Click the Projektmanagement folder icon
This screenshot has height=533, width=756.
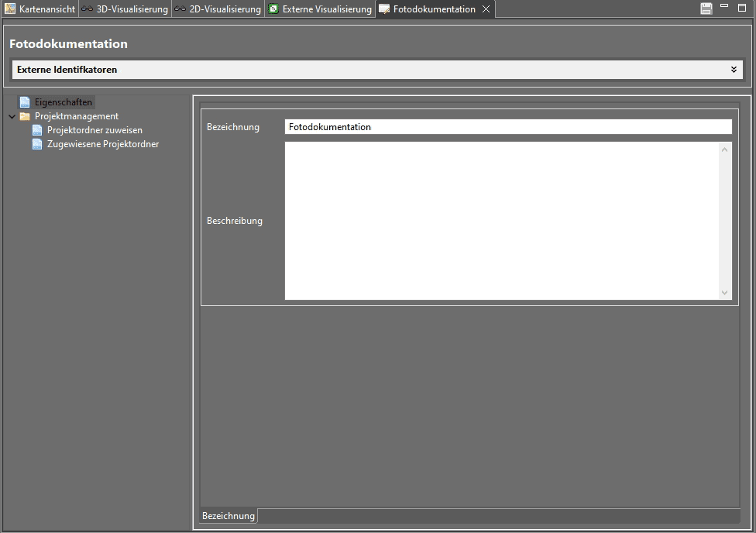point(25,116)
